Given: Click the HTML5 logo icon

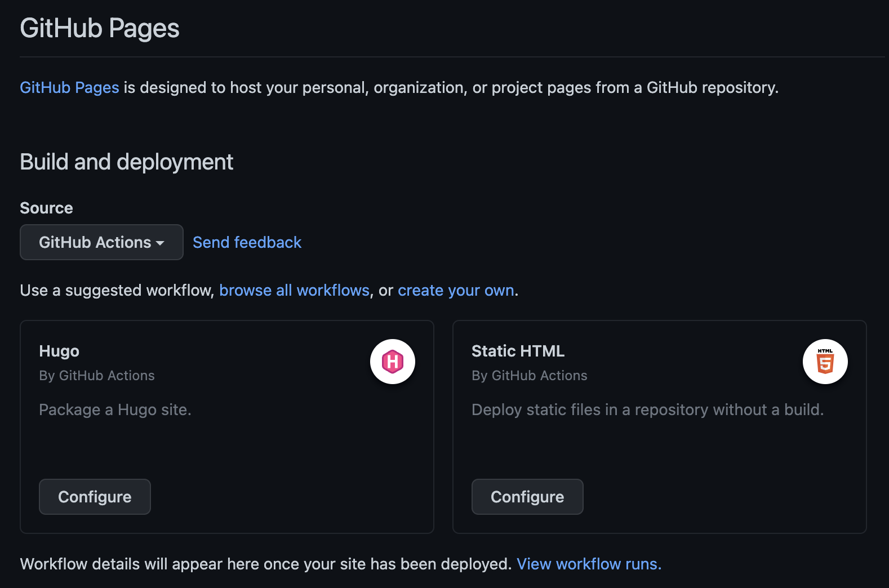Looking at the screenshot, I should tap(825, 362).
